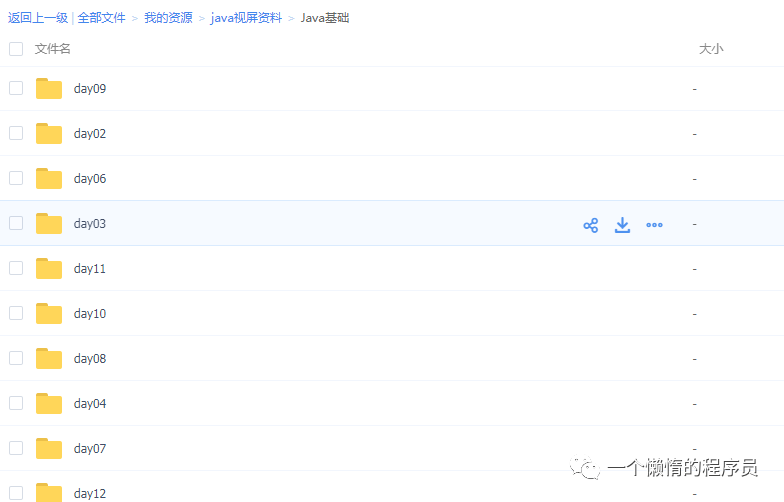Navigate to 我的资源 breadcrumb
The height and width of the screenshot is (502, 784).
(x=168, y=18)
